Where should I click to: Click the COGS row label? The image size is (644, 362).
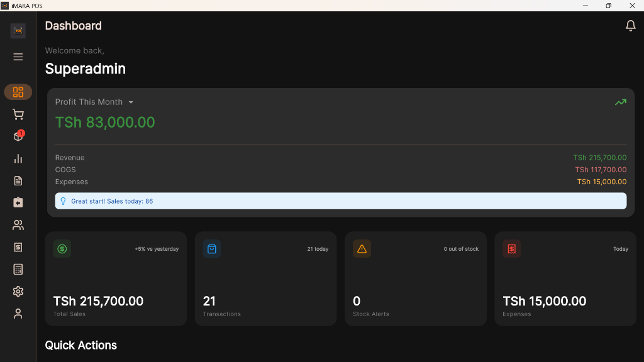pyautogui.click(x=65, y=170)
